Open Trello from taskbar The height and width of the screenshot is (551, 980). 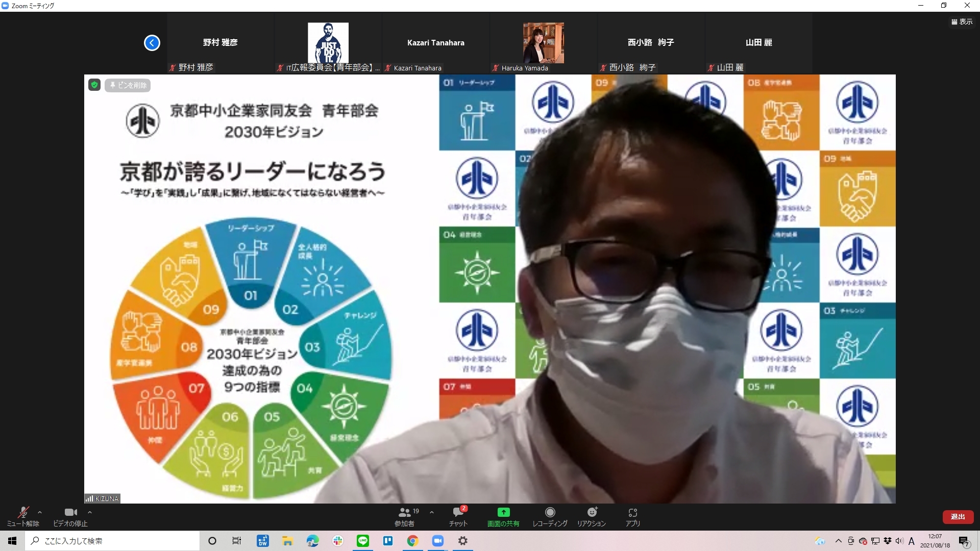click(388, 541)
